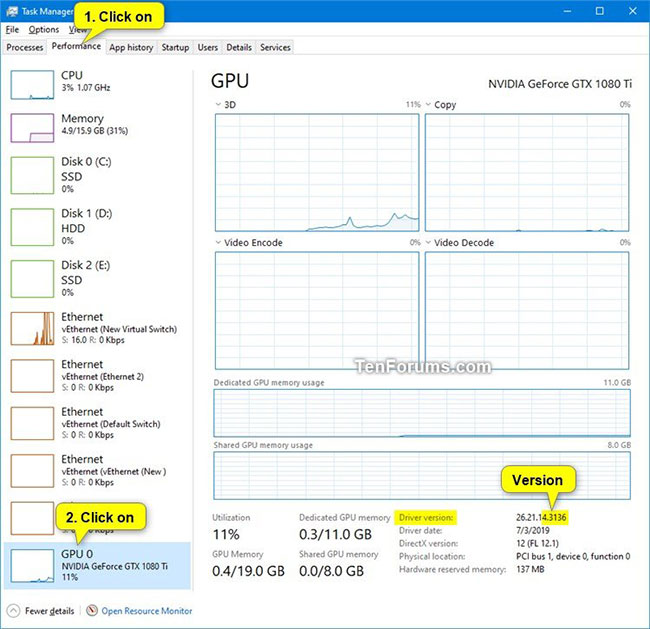
Task: Click the driver version value 26.21.14.3136
Action: point(541,517)
